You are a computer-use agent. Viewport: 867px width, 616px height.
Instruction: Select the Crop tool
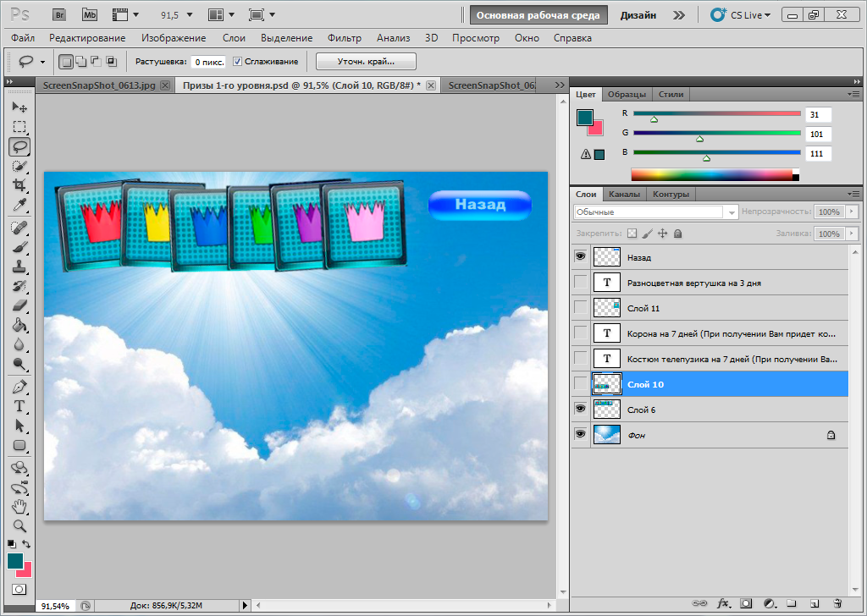pos(19,185)
